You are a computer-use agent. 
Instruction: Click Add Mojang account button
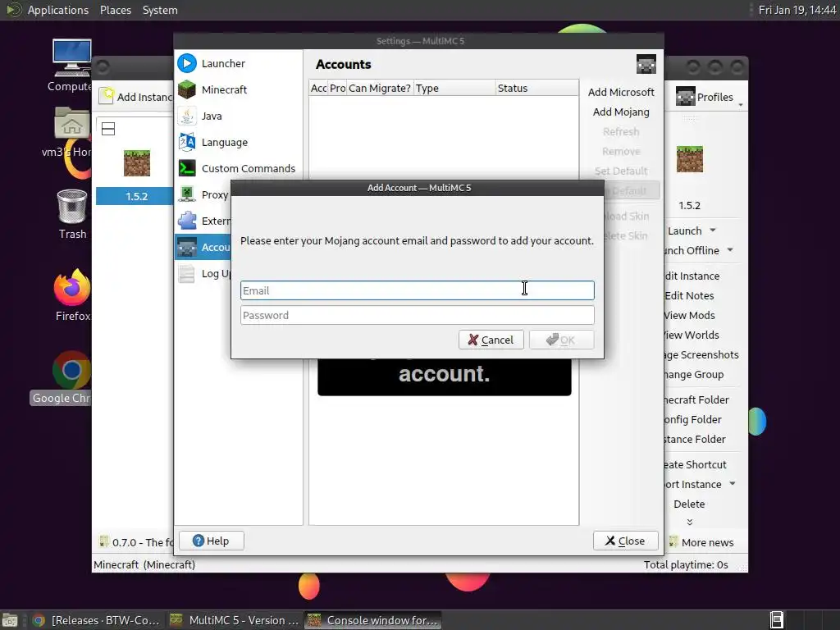pos(621,112)
